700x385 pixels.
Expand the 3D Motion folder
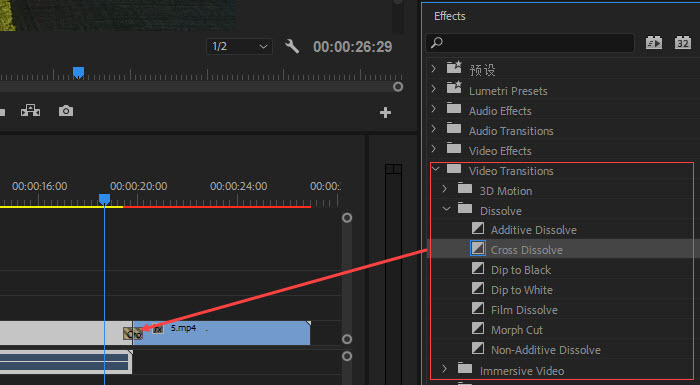(445, 189)
